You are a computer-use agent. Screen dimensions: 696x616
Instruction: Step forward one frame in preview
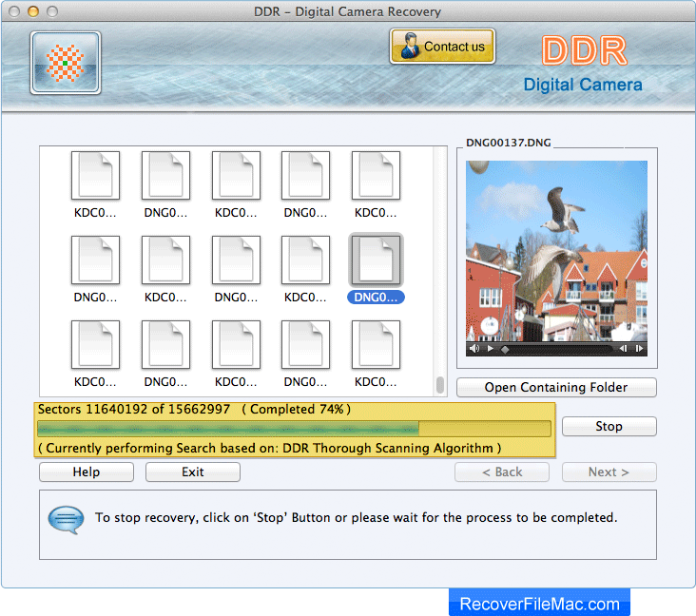[639, 348]
